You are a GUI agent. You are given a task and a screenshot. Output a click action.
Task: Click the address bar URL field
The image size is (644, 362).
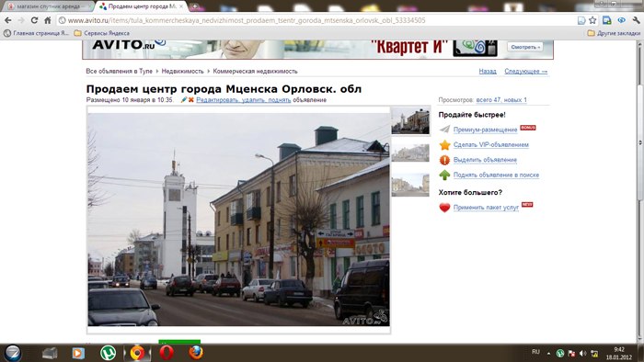tap(316, 20)
